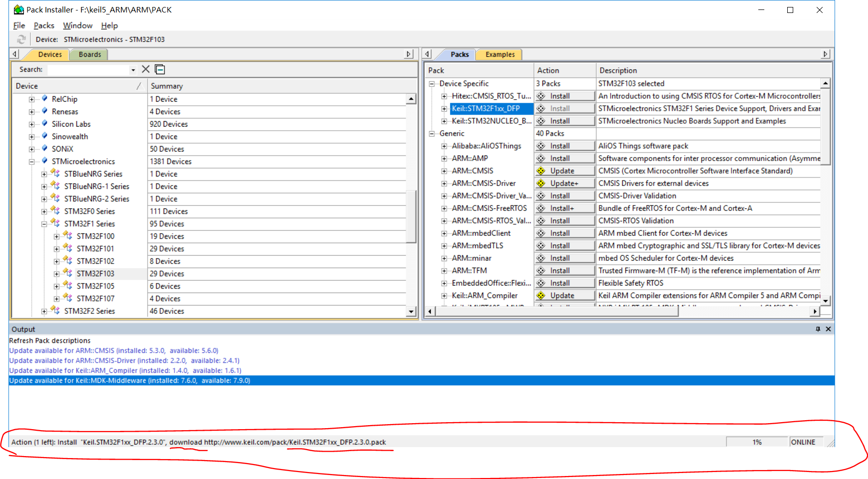The image size is (868, 479).
Task: Click the collapse-all tree icon beside search
Action: tap(160, 69)
